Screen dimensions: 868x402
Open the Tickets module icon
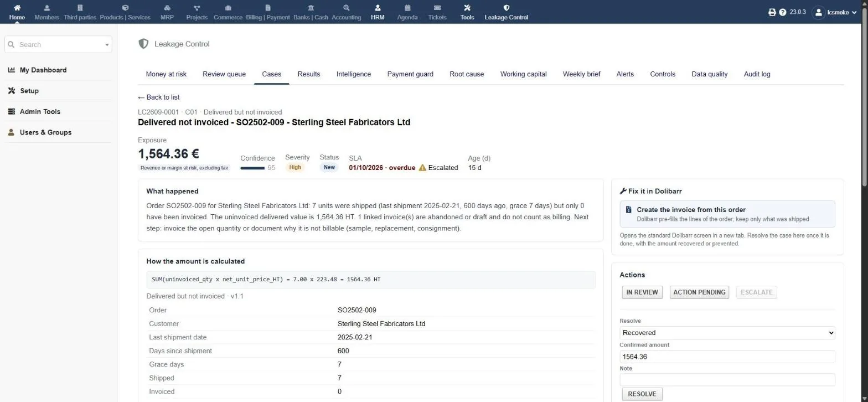(x=437, y=8)
